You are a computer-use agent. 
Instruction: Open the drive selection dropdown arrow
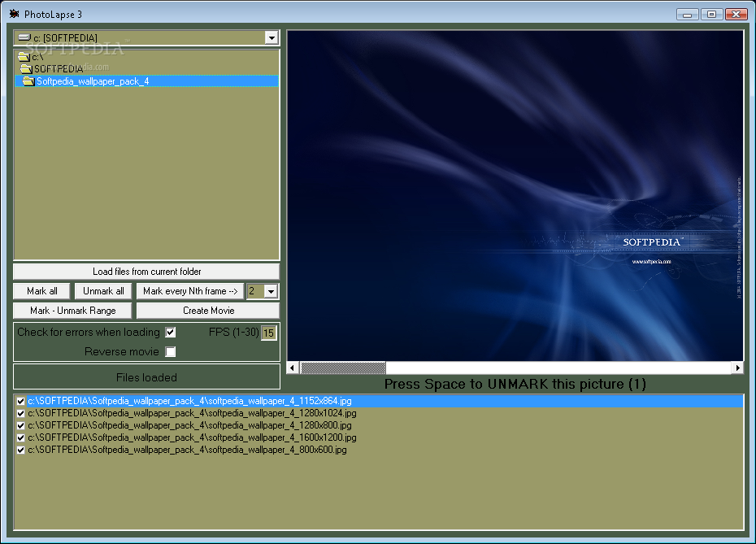tap(272, 37)
